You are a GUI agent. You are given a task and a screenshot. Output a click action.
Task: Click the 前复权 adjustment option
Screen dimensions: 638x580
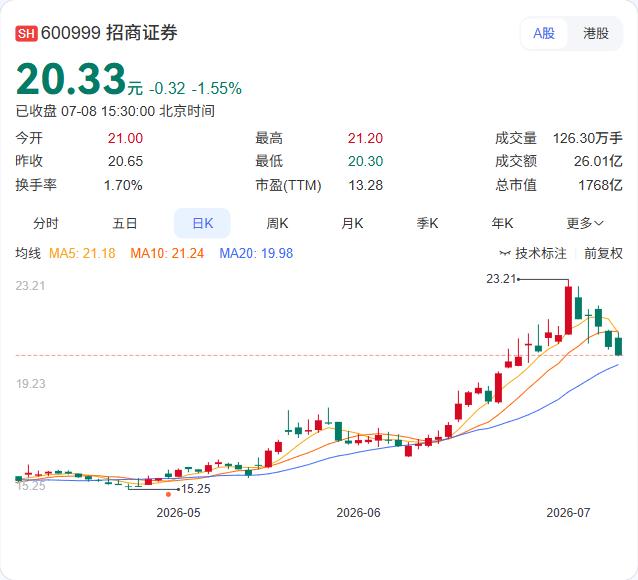603,254
